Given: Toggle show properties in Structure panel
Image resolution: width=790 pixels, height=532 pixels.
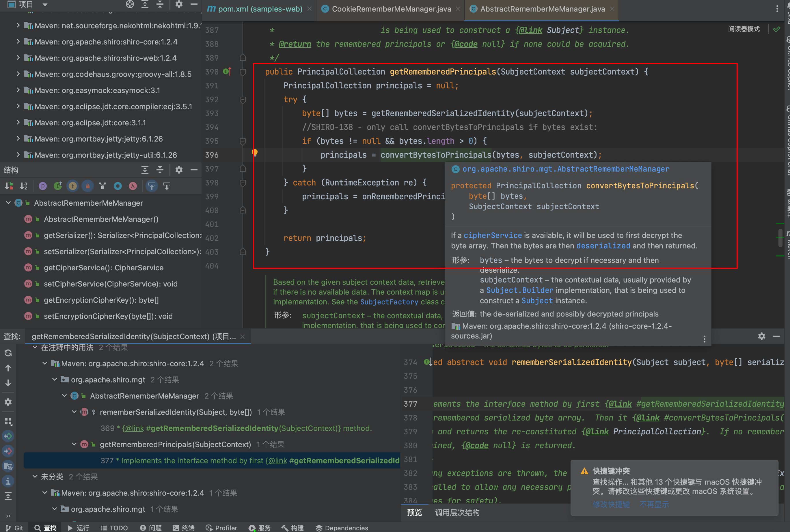Looking at the screenshot, I should coord(43,186).
